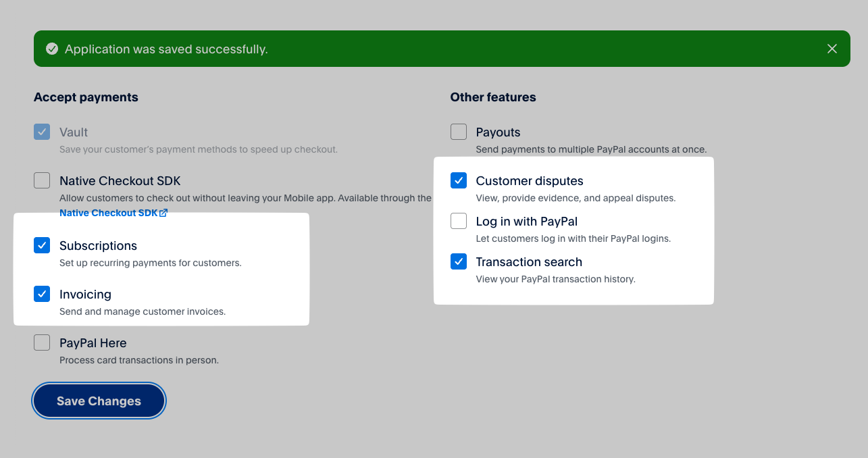This screenshot has width=868, height=458.
Task: Click the Transaction search label
Action: click(529, 262)
